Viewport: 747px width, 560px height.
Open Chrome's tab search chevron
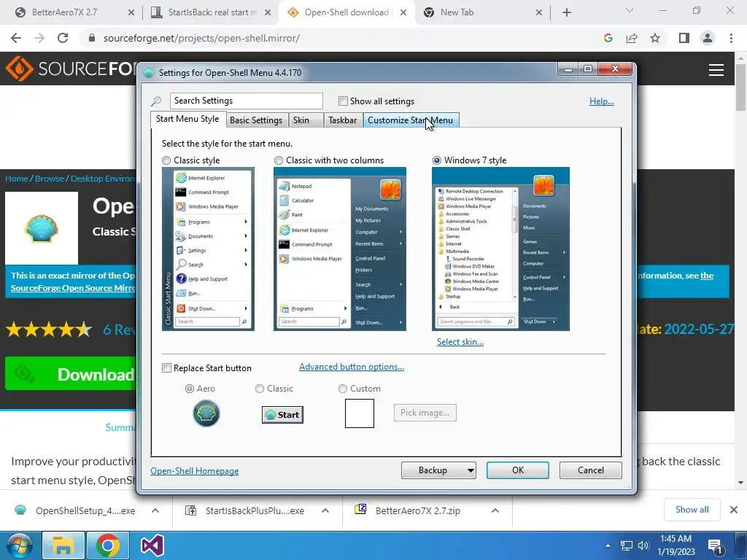click(x=630, y=10)
